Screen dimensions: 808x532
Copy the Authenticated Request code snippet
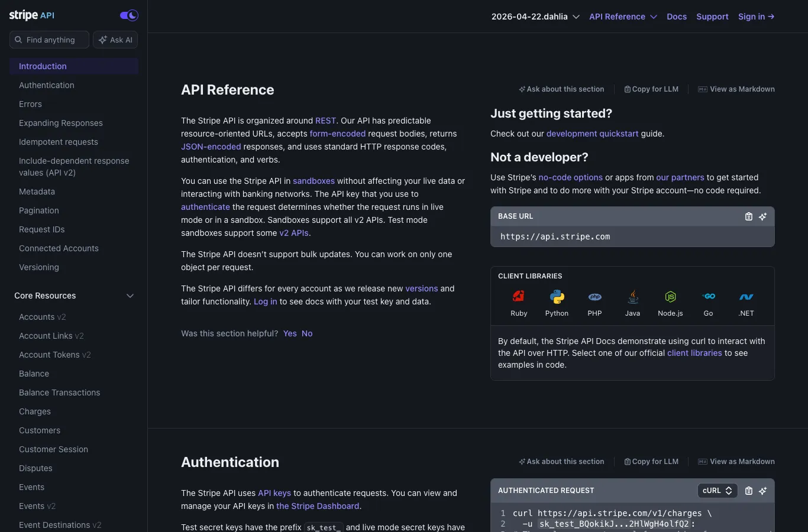click(748, 491)
